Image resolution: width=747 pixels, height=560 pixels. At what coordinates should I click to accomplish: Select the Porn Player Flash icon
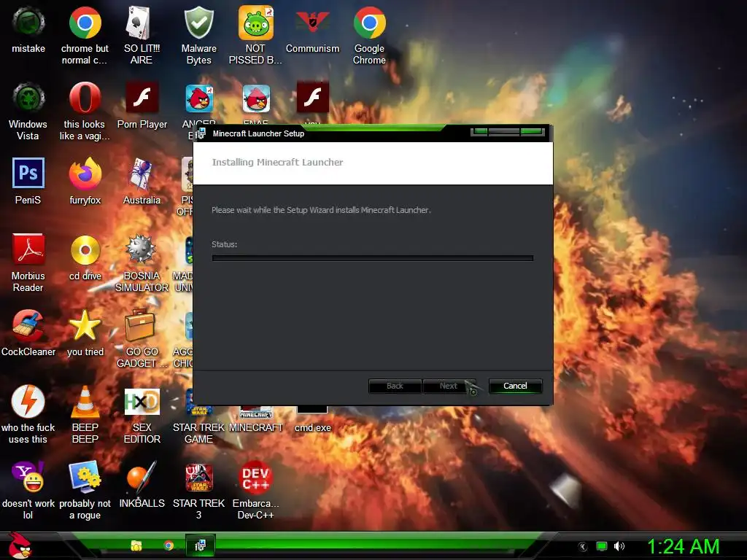pyautogui.click(x=142, y=105)
